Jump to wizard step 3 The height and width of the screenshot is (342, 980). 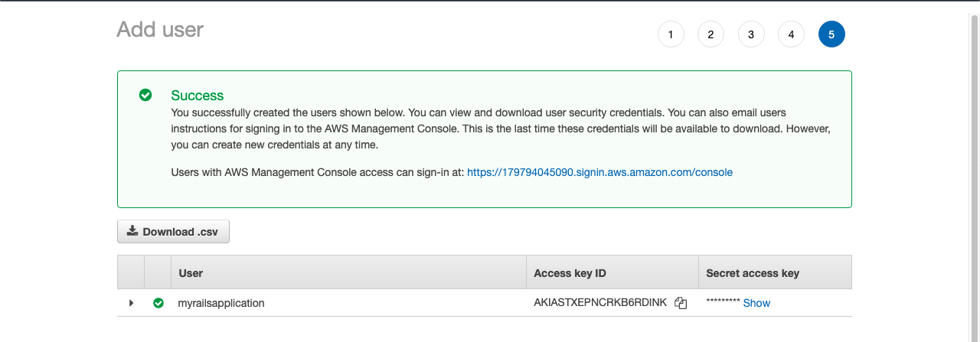point(751,34)
